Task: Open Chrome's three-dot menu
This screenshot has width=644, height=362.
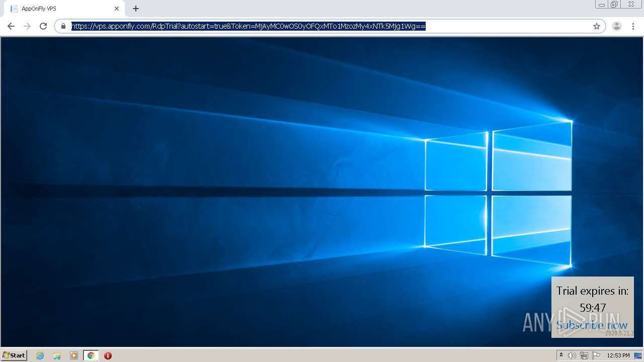Action: click(632, 26)
